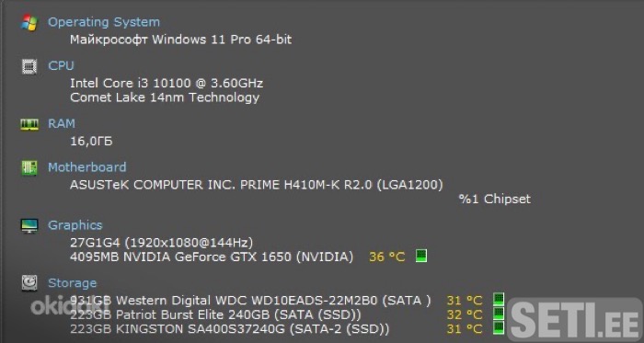Open the RAM section heading
644x343 pixels.
tap(62, 123)
